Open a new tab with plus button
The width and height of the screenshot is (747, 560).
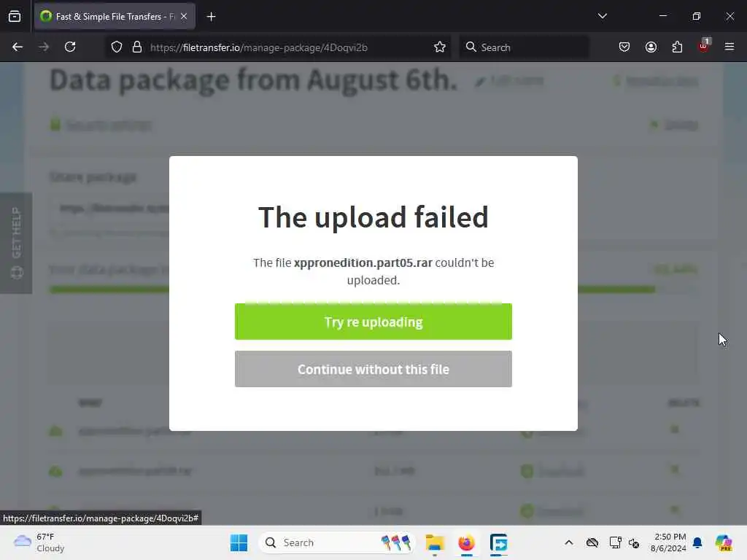coord(211,17)
